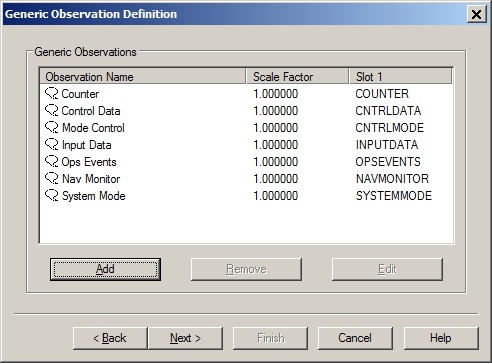Add a new generic observation
This screenshot has width=492, height=364.
click(105, 269)
